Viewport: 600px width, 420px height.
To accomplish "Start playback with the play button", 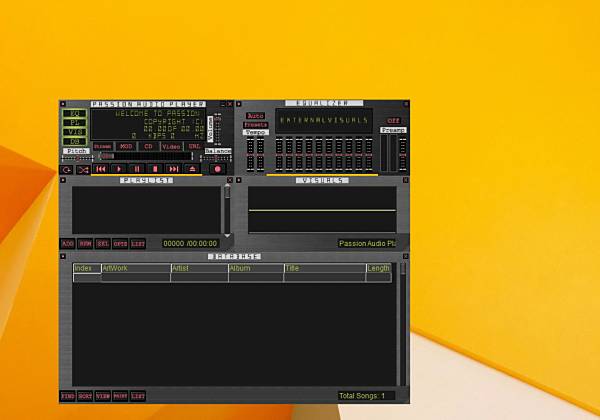I will tap(119, 169).
